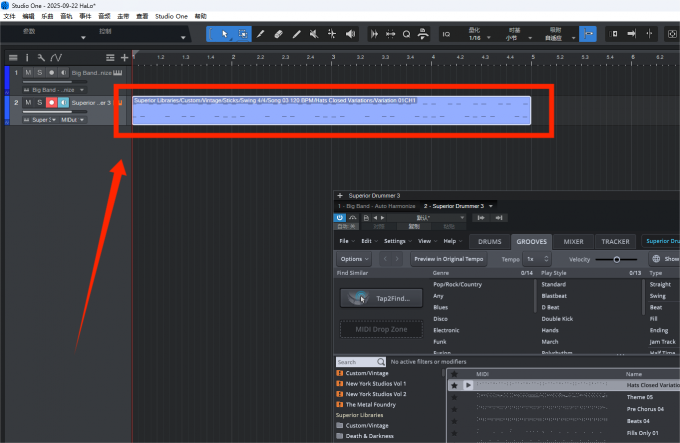
Task: Select the Paint pencil tool
Action: pyautogui.click(x=260, y=34)
